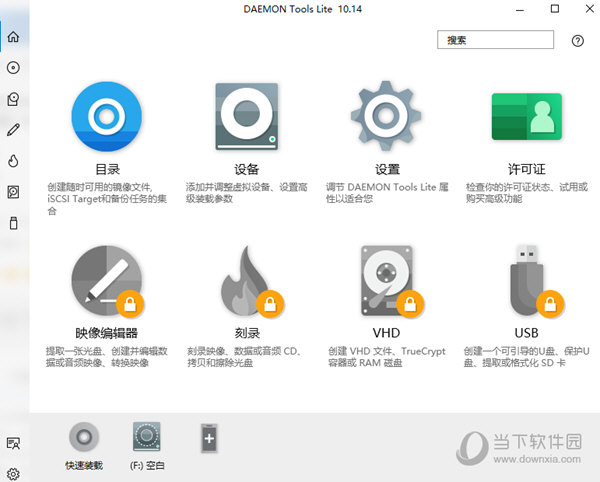Select the hard disk VHD sidebar icon
The height and width of the screenshot is (482, 600).
tap(13, 192)
